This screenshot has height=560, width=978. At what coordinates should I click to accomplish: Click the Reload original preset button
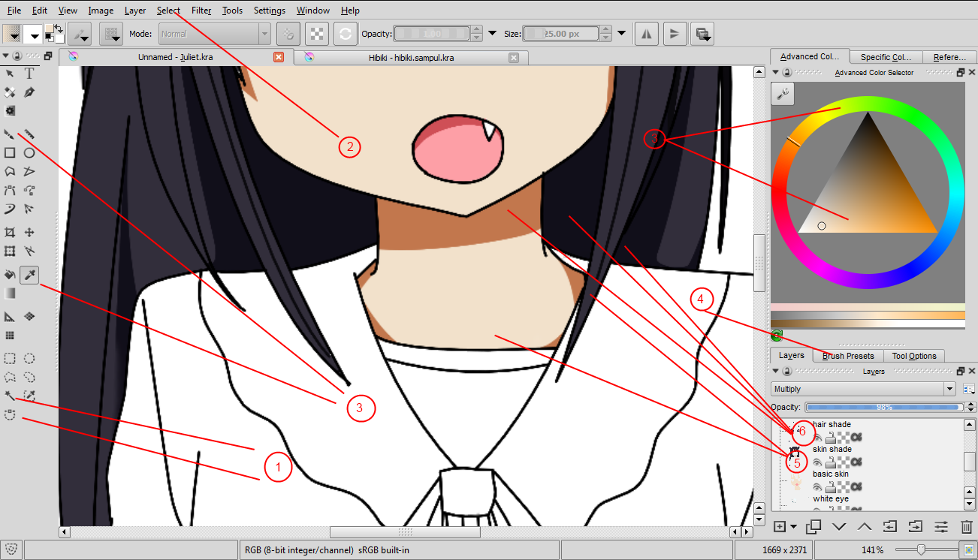click(345, 33)
